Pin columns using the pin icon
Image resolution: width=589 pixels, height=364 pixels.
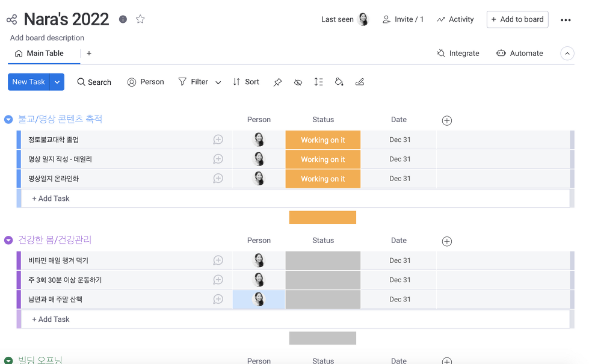tap(277, 82)
